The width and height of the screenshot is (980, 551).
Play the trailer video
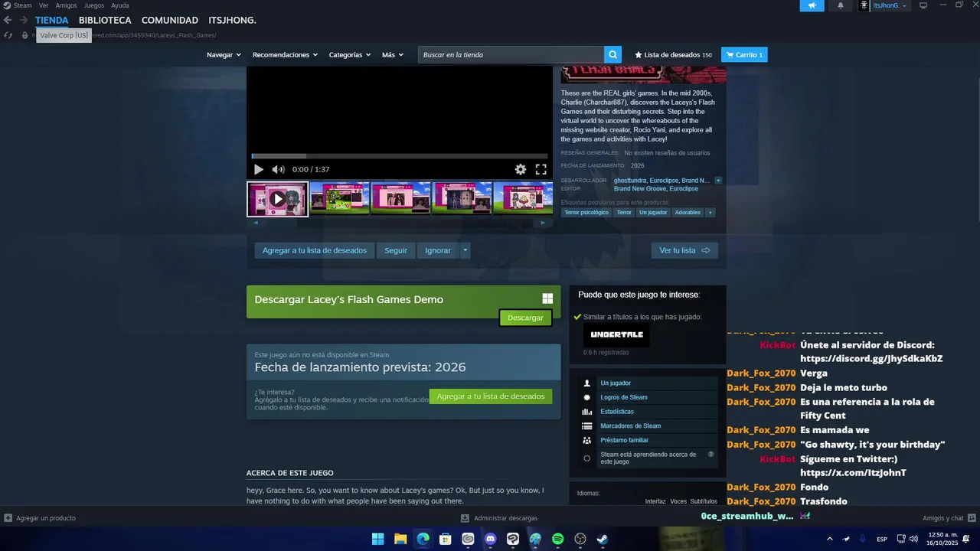coord(258,169)
